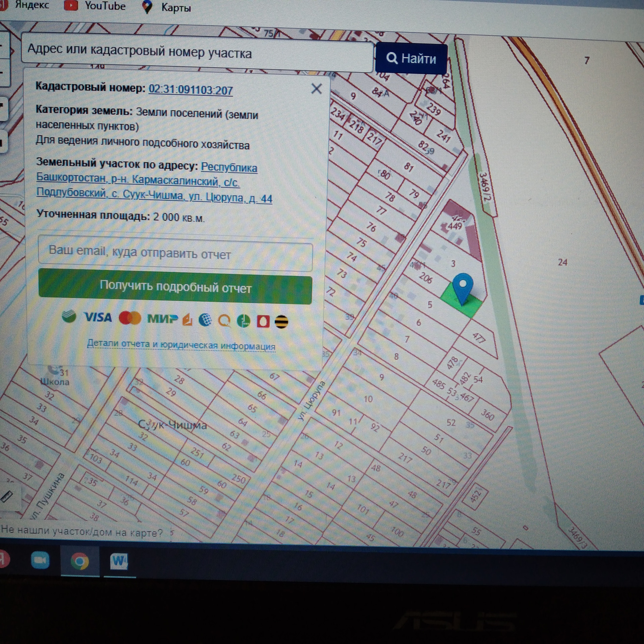Click the Beeline striped payment icon

coord(281,322)
